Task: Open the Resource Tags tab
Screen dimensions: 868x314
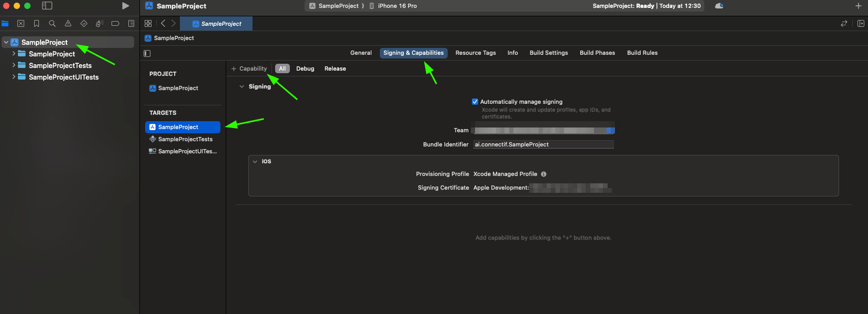Action: [x=476, y=53]
